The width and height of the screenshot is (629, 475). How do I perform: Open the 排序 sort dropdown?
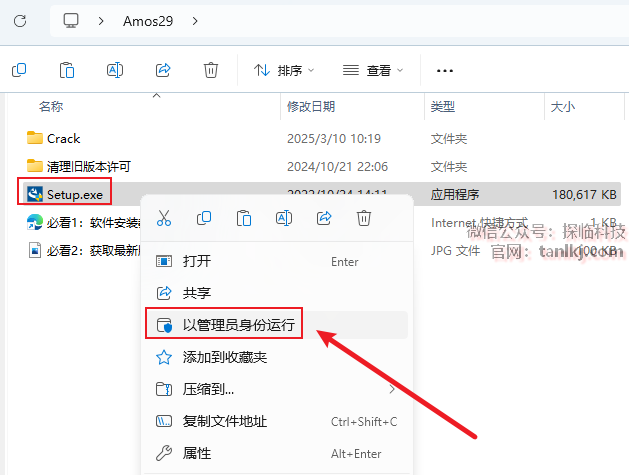click(284, 71)
